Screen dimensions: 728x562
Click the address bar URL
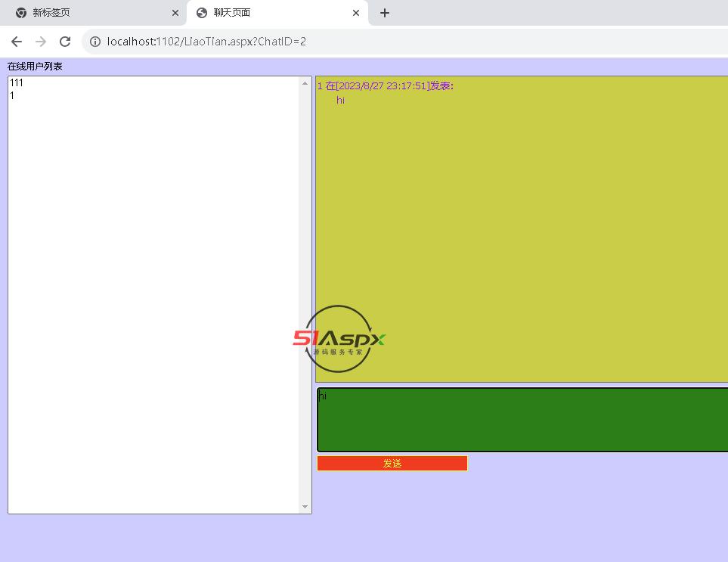point(206,42)
